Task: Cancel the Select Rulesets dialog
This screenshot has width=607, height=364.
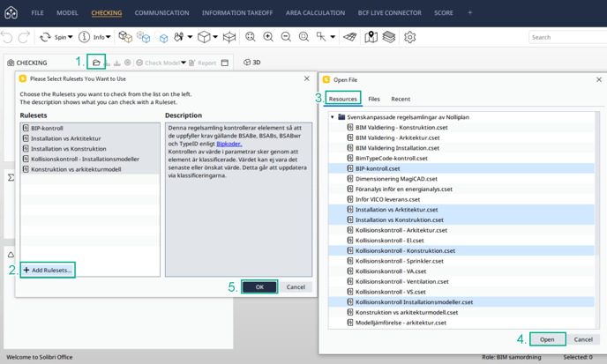Action: (296, 287)
